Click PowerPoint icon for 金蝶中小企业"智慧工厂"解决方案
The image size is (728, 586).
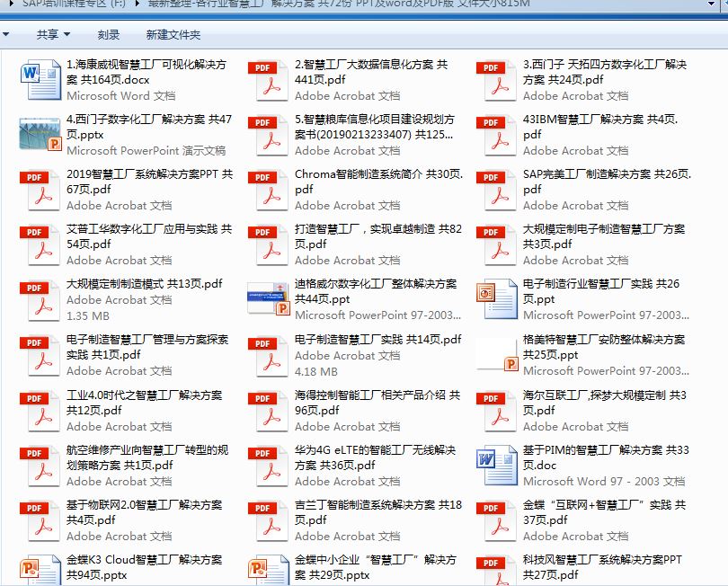(269, 570)
